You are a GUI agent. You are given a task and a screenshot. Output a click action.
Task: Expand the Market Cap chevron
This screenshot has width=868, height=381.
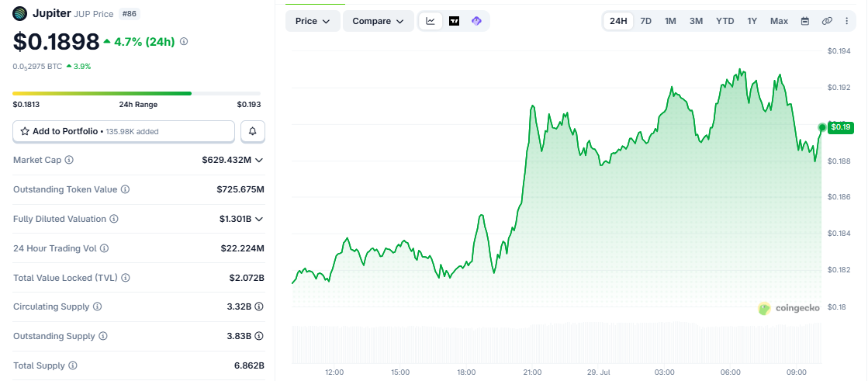pos(258,160)
